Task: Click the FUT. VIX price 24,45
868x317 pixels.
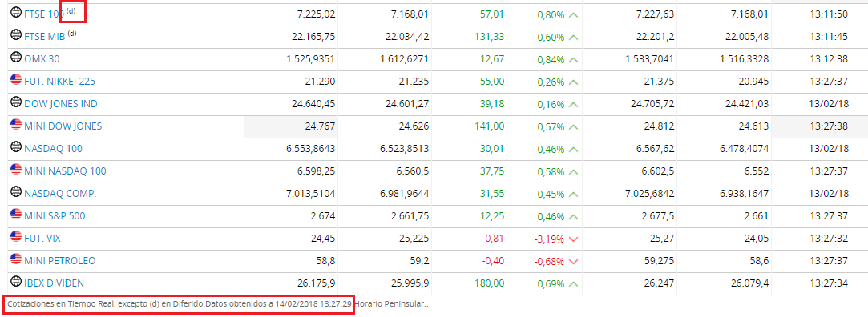Action: pyautogui.click(x=323, y=239)
